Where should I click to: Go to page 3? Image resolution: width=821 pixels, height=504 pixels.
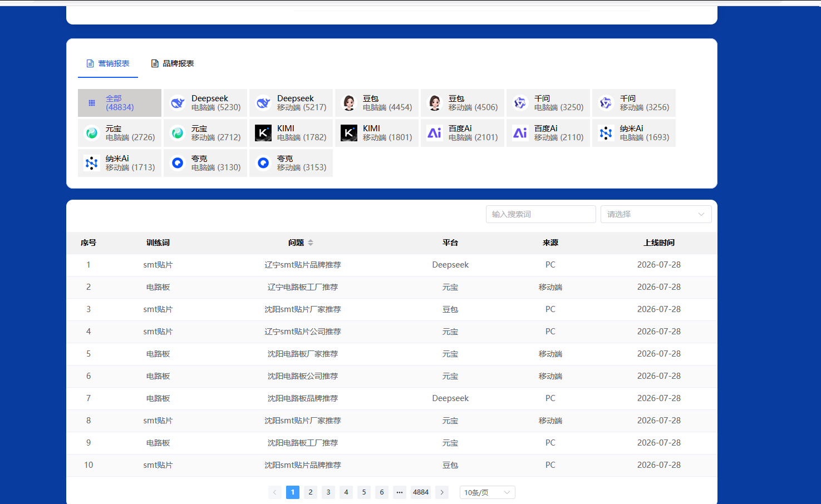[x=328, y=492]
